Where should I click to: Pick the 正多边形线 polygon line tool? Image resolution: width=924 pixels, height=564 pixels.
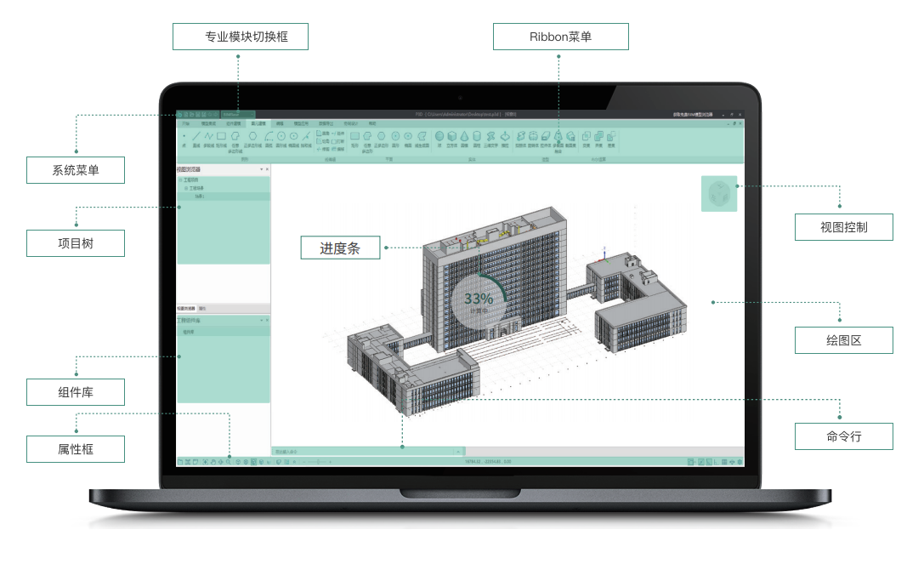(252, 137)
